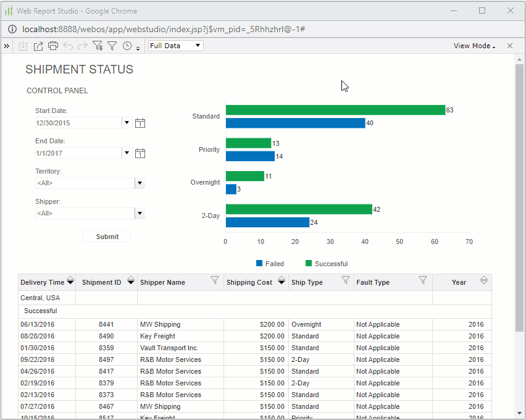Select the filter funnel icon in the toolbar

point(112,46)
